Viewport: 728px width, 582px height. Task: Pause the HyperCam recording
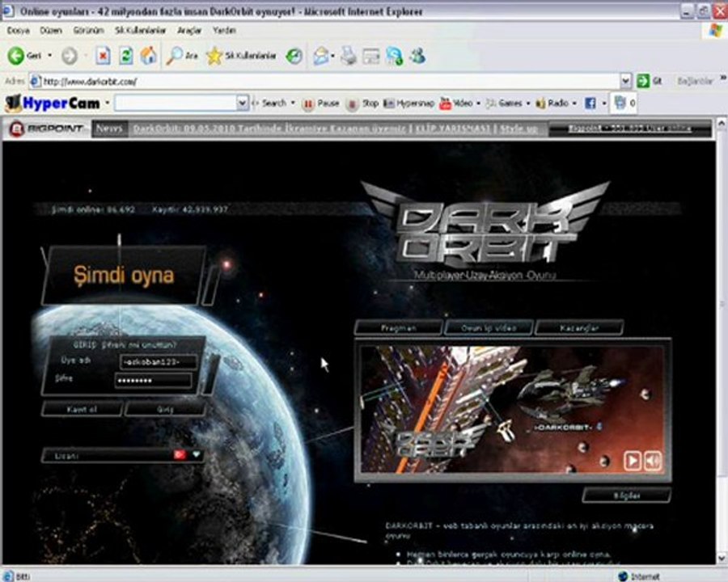[x=321, y=103]
